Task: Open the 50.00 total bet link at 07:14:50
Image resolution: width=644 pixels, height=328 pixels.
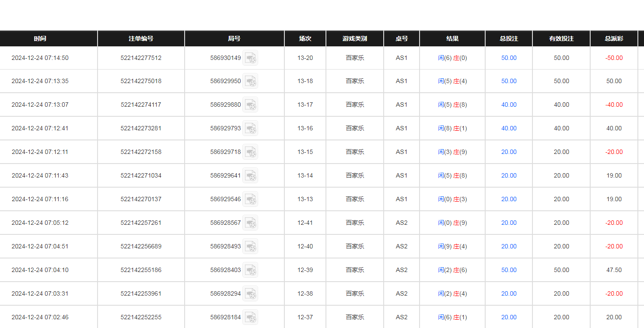Action: coord(509,58)
